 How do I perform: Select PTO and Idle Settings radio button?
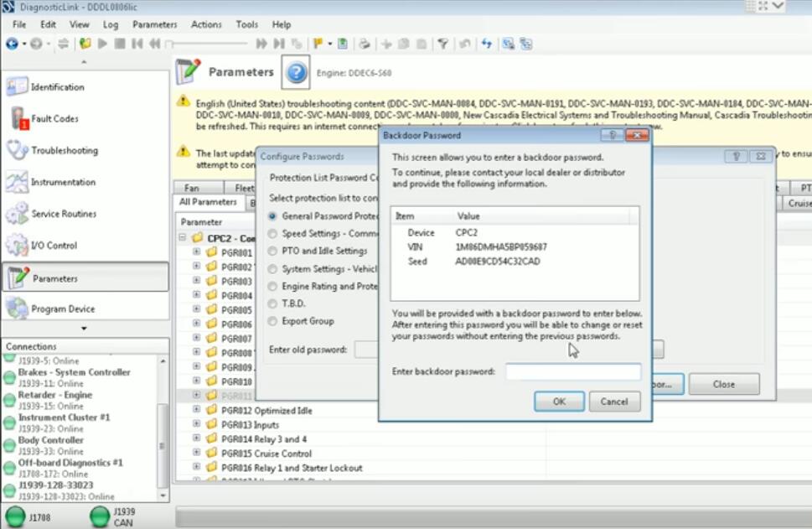(272, 251)
